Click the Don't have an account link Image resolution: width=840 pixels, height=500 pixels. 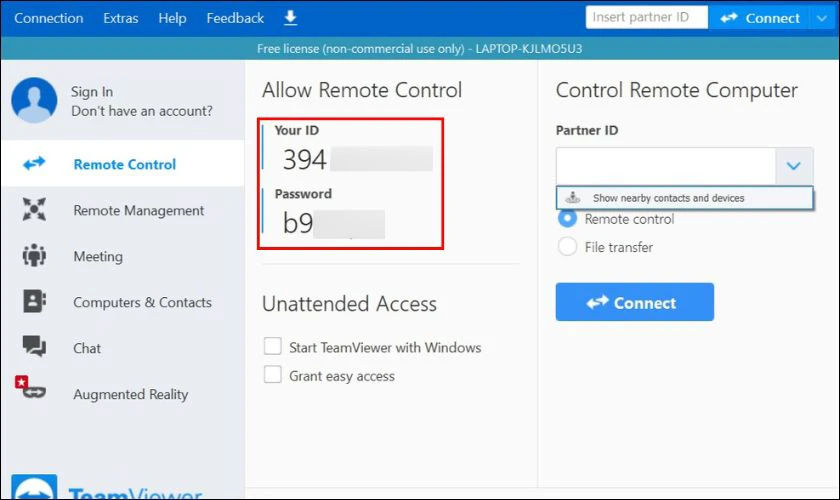tap(142, 111)
